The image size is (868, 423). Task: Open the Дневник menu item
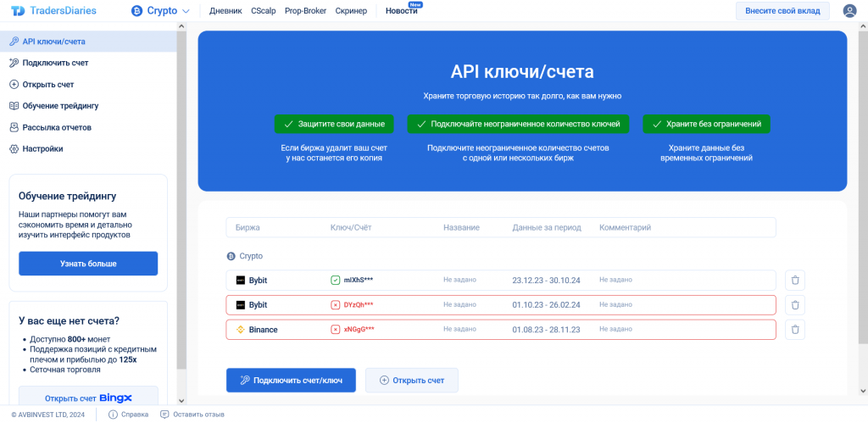(x=225, y=11)
